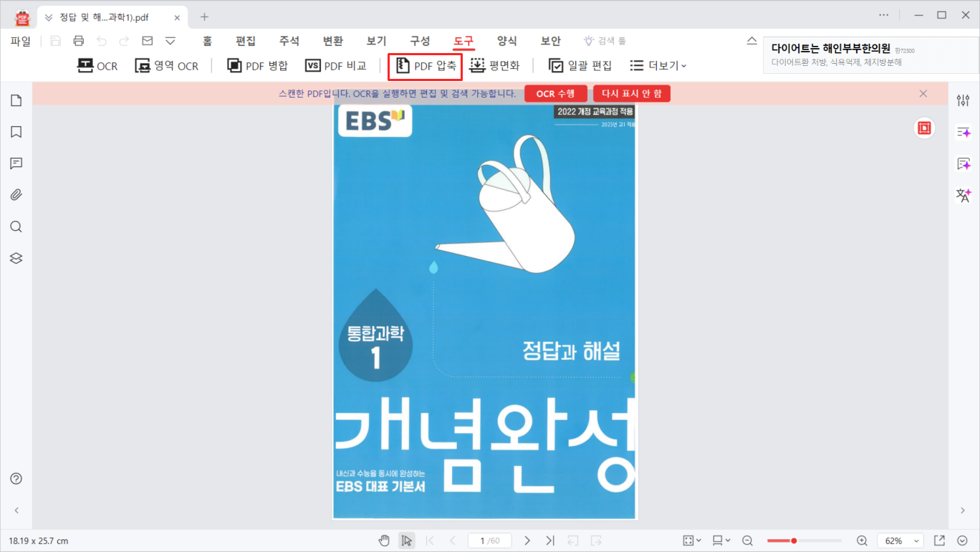980x552 pixels.
Task: Open the page layout display dropdown
Action: click(721, 541)
